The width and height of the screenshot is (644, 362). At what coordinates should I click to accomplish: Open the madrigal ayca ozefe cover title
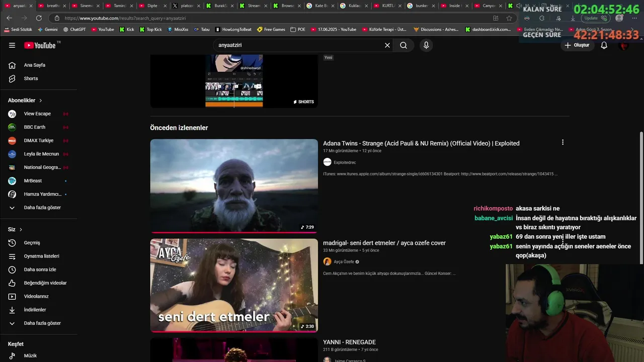coord(384,243)
